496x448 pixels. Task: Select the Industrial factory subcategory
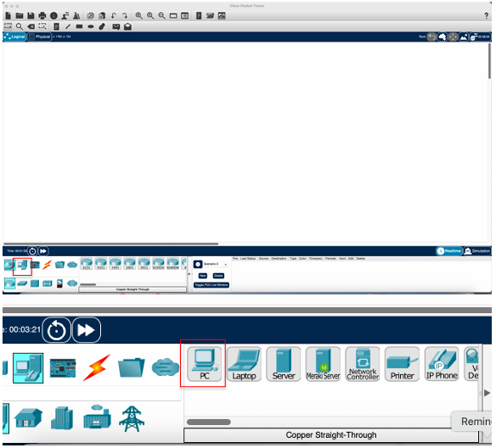tap(97, 417)
